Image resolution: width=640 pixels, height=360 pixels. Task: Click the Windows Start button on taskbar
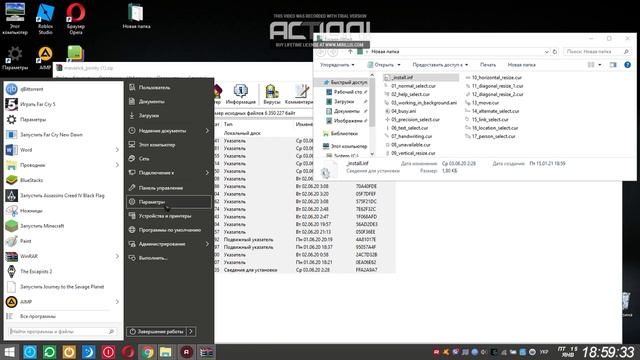[x=9, y=352]
